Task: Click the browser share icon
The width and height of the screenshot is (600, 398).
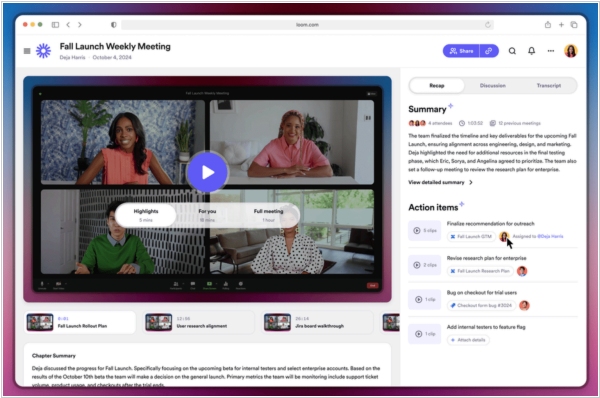Action: click(548, 24)
